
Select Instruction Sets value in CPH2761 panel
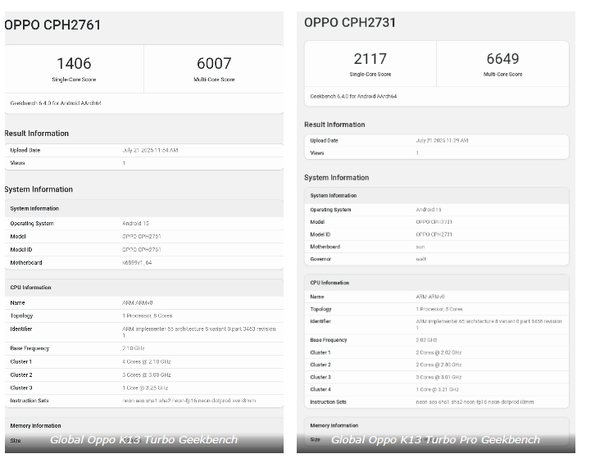[x=189, y=401]
